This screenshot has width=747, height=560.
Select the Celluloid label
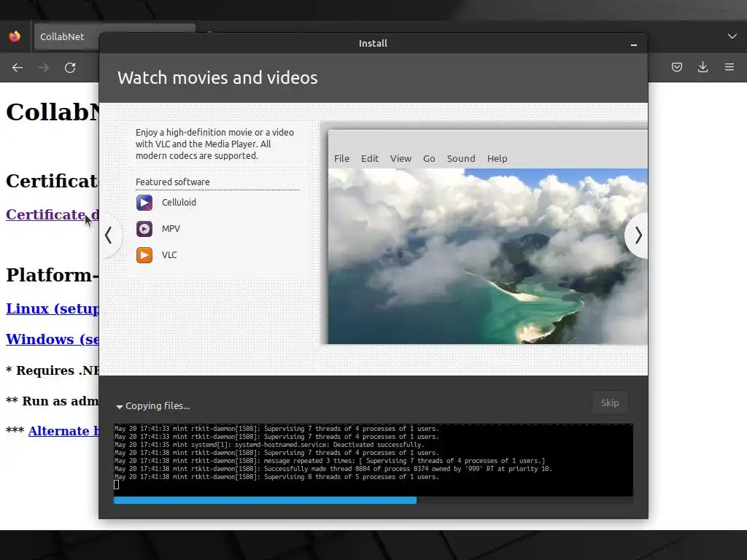179,203
